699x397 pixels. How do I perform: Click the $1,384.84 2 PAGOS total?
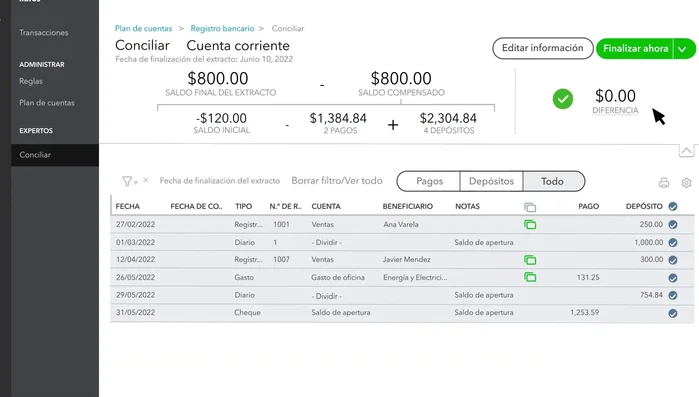pyautogui.click(x=338, y=123)
